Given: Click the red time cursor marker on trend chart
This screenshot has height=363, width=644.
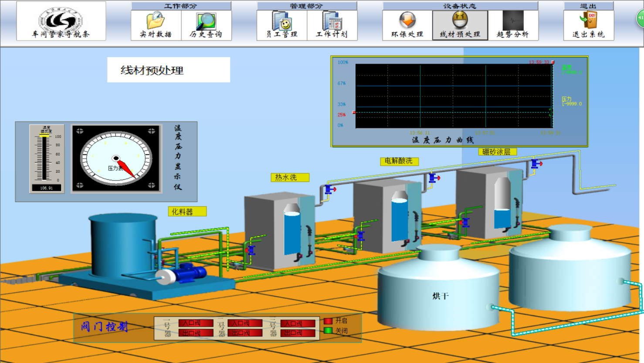Looking at the screenshot, I should point(552,62).
